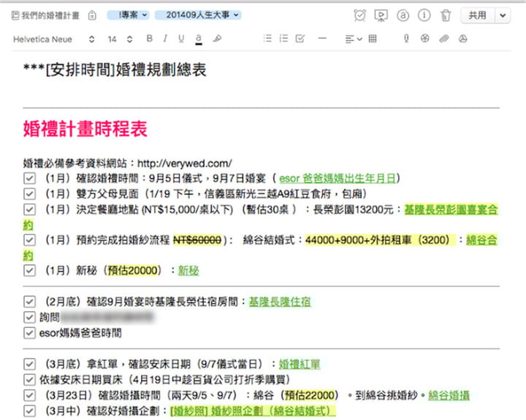Open the 綿谷婚攝 link
Screen dimensions: 526x420
click(x=449, y=395)
